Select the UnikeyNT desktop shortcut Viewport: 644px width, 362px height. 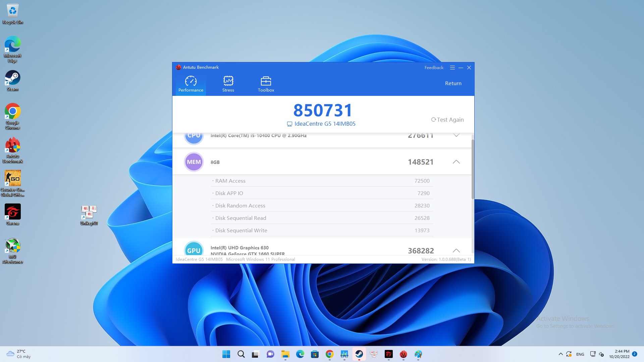[x=89, y=215]
